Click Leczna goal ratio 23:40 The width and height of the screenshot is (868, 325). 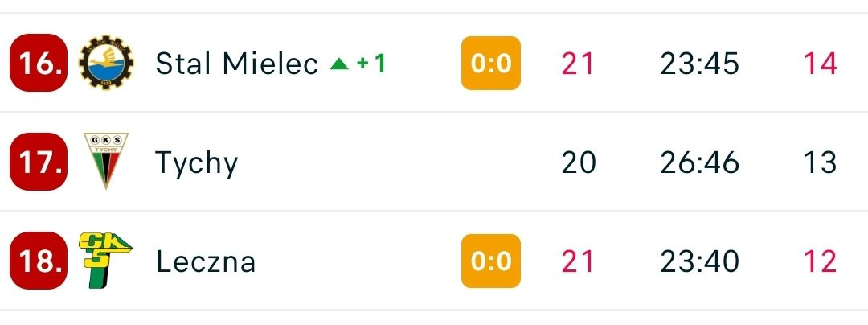699,261
